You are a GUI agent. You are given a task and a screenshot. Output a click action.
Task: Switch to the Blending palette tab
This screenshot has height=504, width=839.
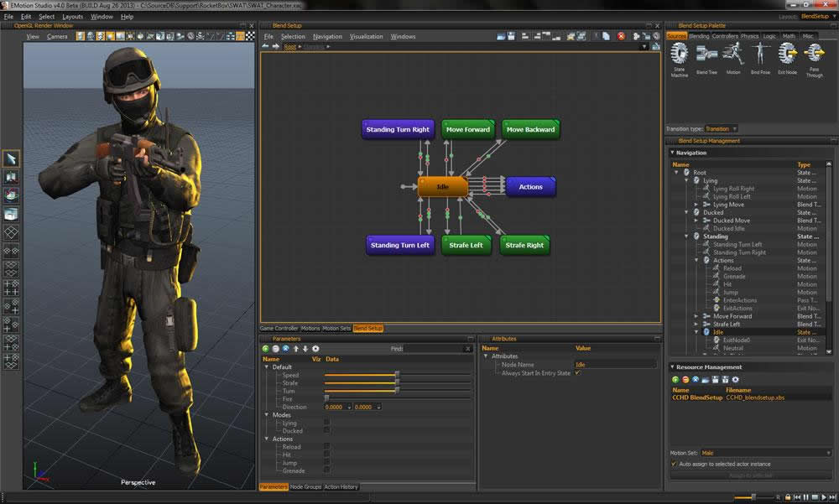click(x=699, y=36)
